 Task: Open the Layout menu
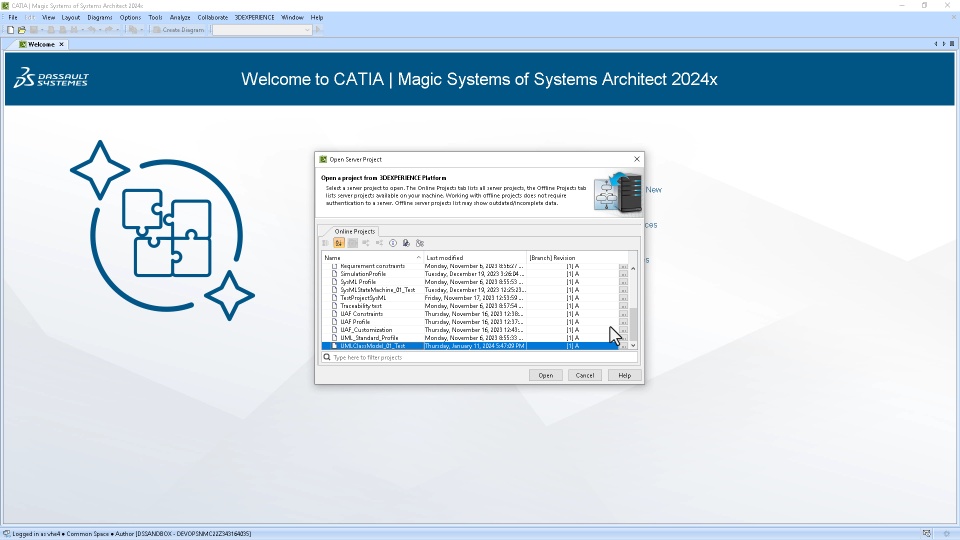click(70, 18)
